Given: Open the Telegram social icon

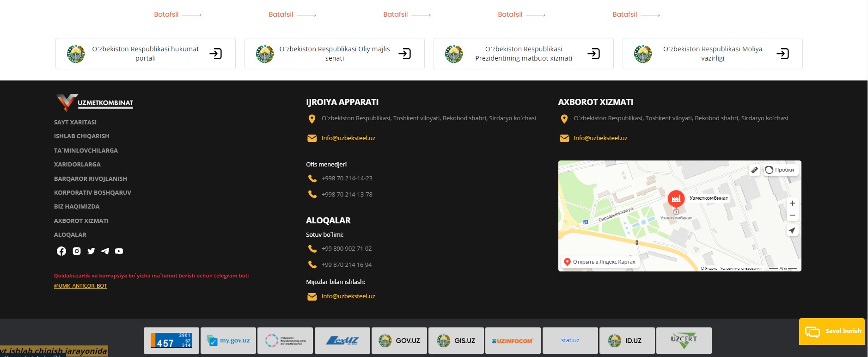Looking at the screenshot, I should (105, 251).
